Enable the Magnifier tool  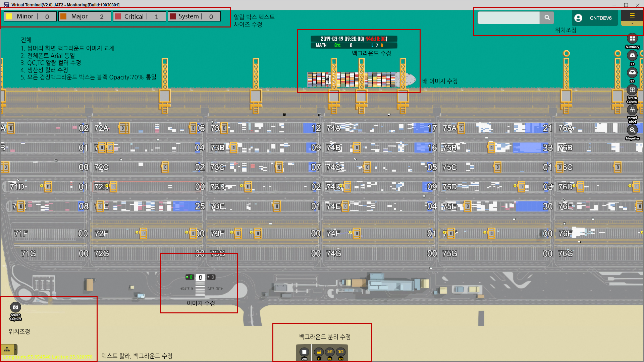pos(632,130)
